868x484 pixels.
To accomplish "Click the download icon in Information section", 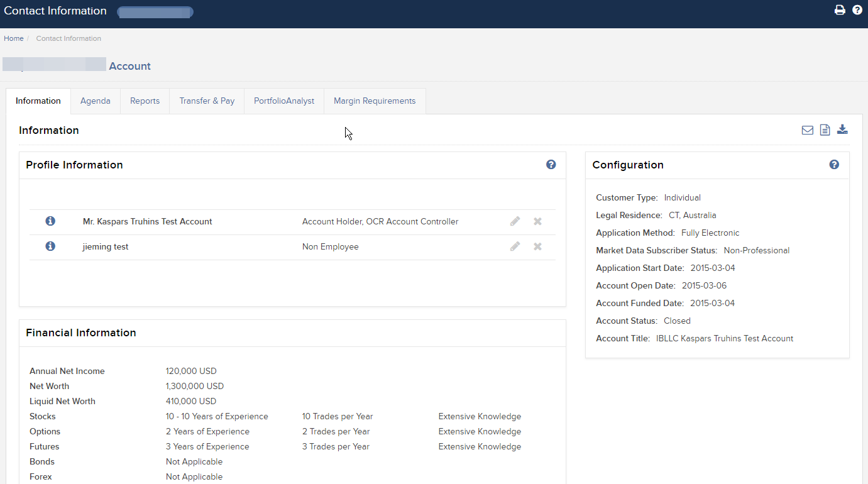I will click(843, 129).
